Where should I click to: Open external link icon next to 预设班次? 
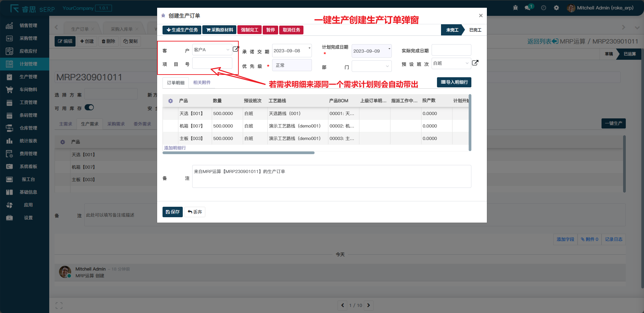coord(475,63)
